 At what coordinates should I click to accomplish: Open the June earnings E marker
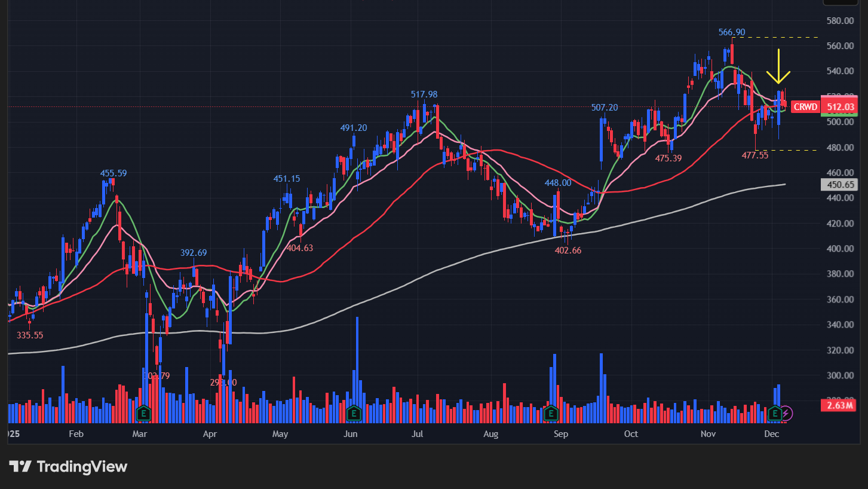tap(354, 412)
